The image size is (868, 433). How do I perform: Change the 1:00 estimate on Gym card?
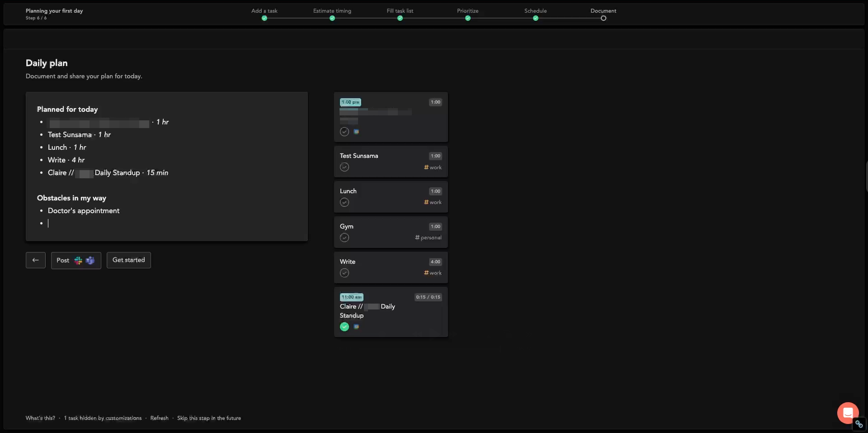pyautogui.click(x=435, y=227)
